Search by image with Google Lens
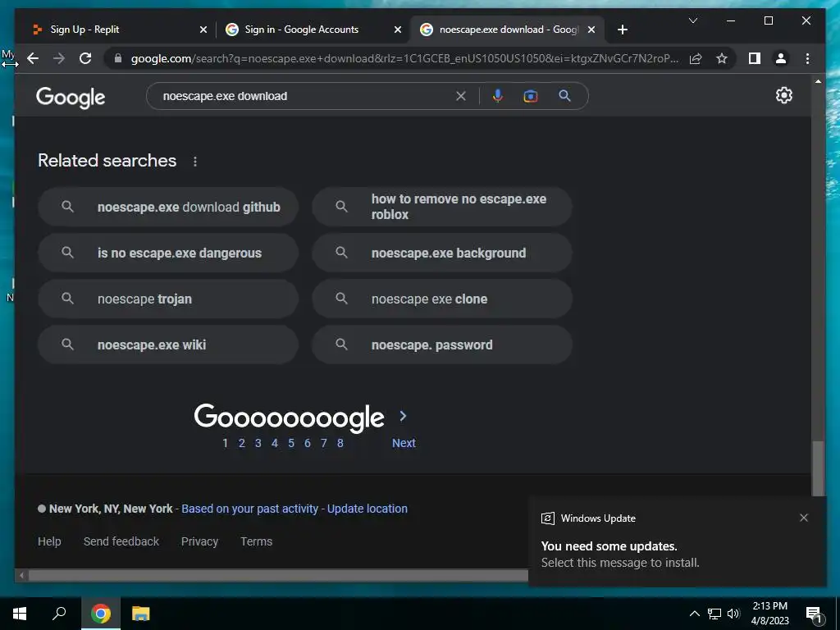 click(531, 96)
